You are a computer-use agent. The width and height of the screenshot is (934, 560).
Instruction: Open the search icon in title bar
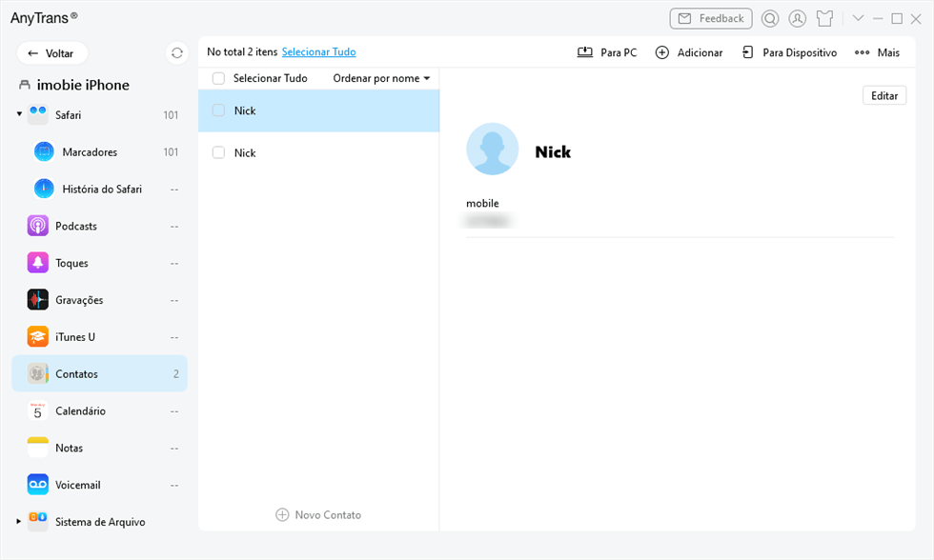[770, 18]
